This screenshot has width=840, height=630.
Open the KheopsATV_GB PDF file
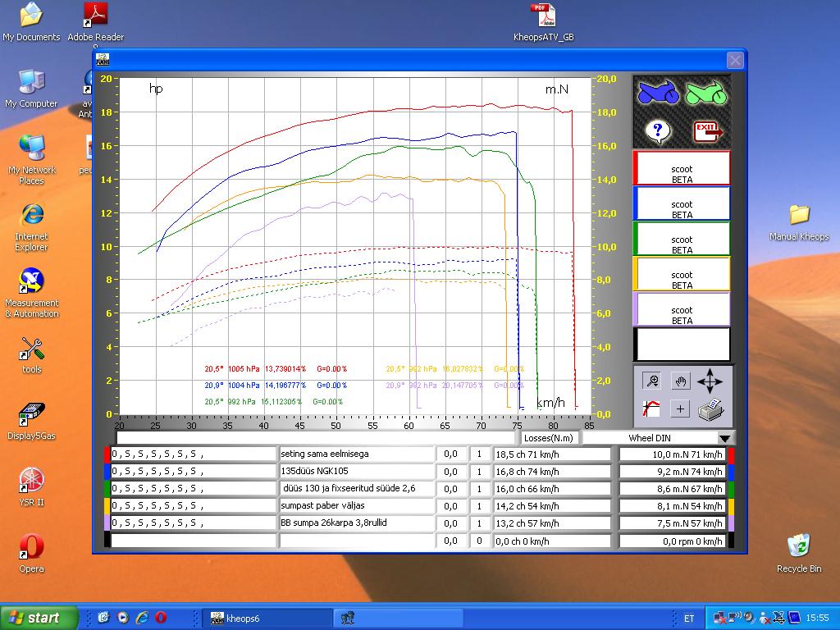pos(543,22)
